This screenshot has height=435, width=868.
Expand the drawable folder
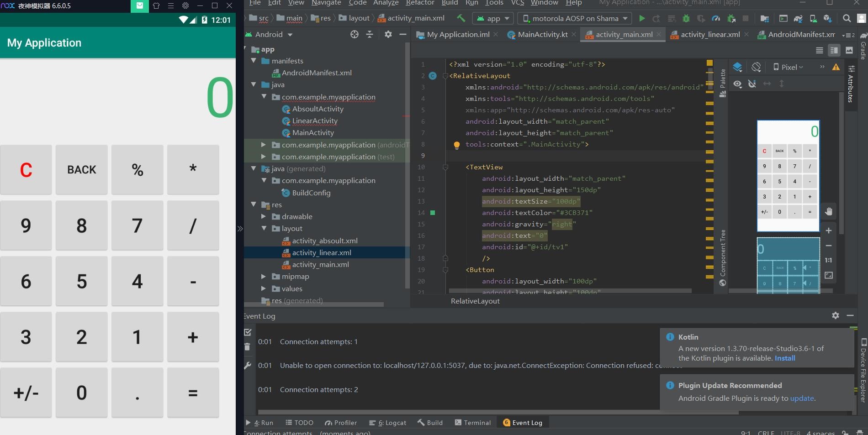[264, 216]
